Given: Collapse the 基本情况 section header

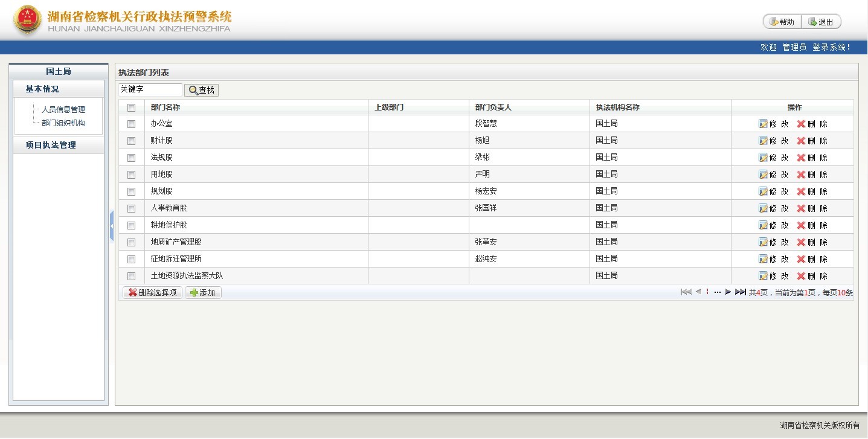Looking at the screenshot, I should [x=42, y=89].
